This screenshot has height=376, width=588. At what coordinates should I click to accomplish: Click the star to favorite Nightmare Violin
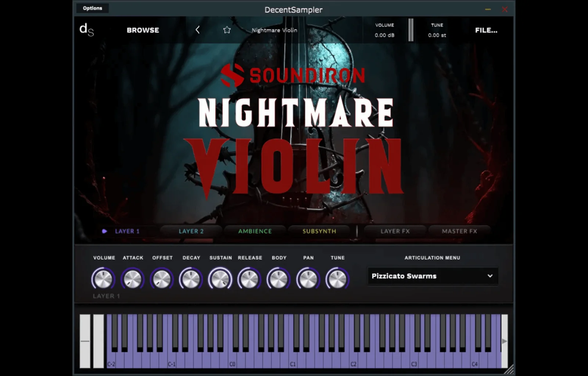coord(227,30)
